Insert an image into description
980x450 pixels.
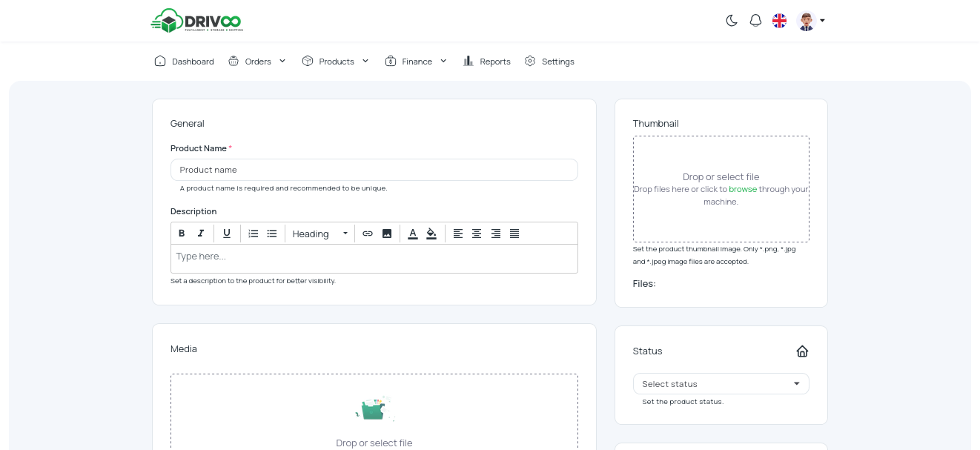pos(387,234)
